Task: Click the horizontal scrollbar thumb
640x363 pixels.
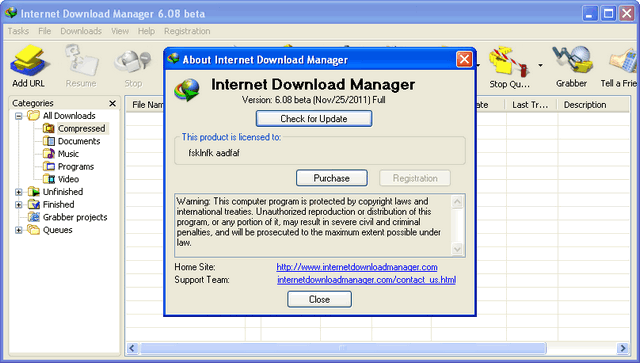Action: point(343,348)
